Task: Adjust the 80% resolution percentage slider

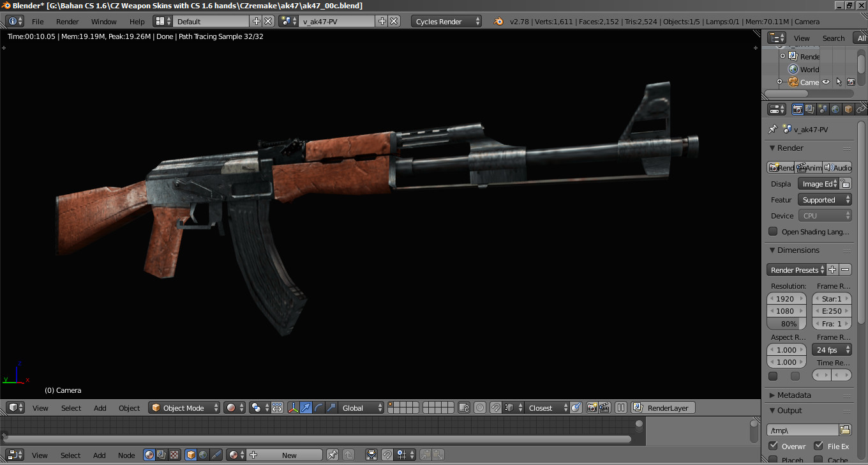Action: (x=786, y=323)
